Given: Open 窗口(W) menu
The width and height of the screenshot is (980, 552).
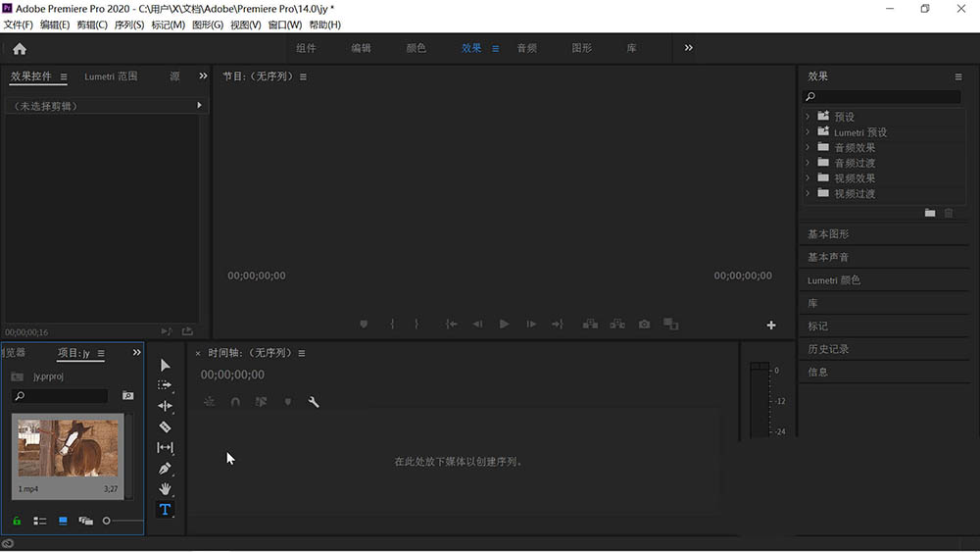Looking at the screenshot, I should pyautogui.click(x=285, y=25).
